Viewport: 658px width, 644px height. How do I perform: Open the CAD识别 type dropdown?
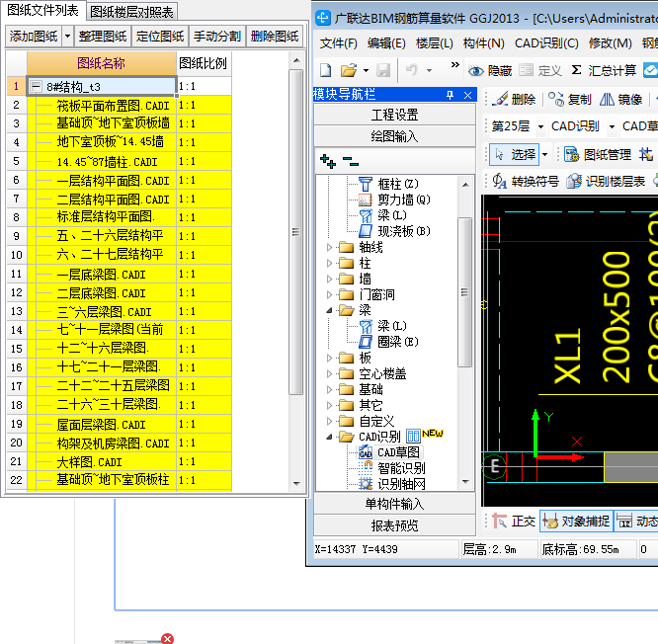(x=613, y=126)
